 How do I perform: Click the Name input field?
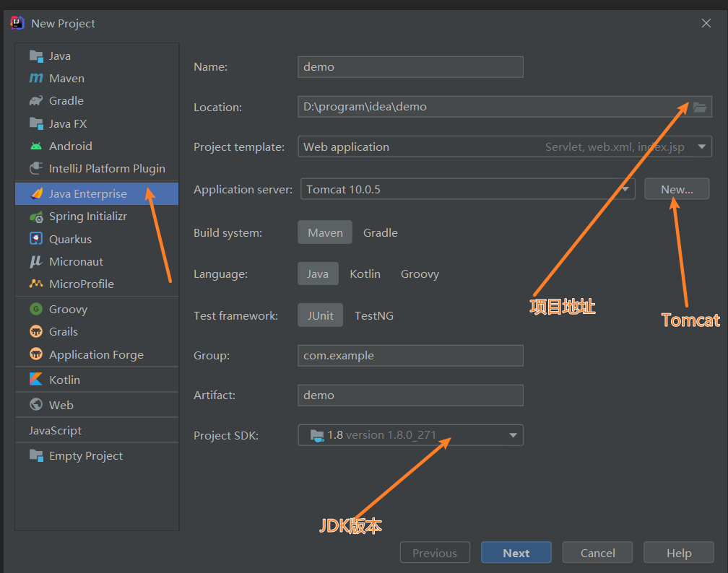coord(410,67)
